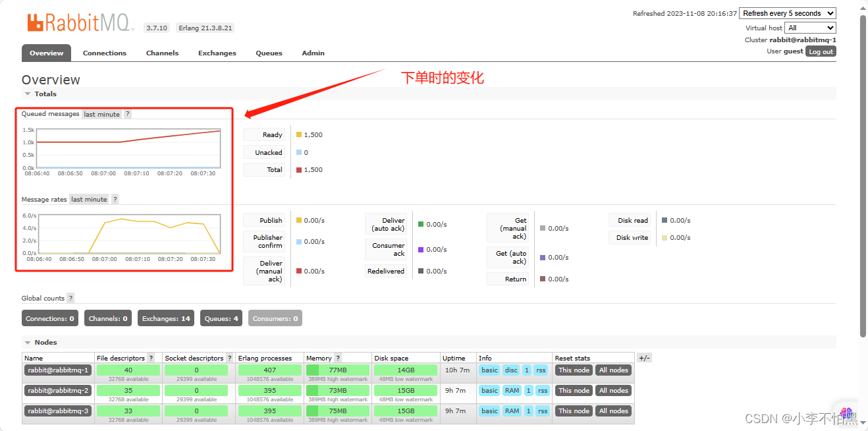Viewport: 868px width, 431px height.
Task: Go to the Exchanges tab
Action: [217, 53]
